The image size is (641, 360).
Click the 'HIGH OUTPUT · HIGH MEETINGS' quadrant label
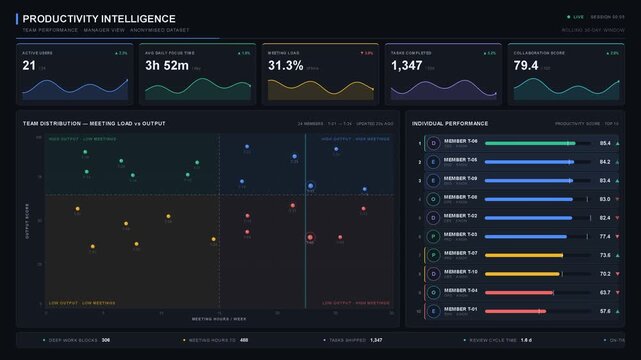(x=355, y=139)
